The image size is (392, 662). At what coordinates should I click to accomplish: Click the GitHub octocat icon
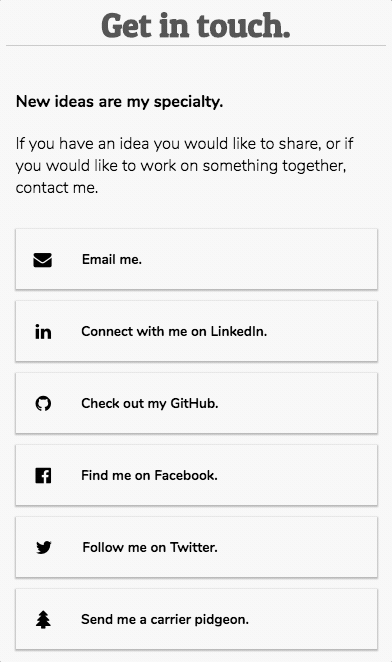pyautogui.click(x=43, y=404)
